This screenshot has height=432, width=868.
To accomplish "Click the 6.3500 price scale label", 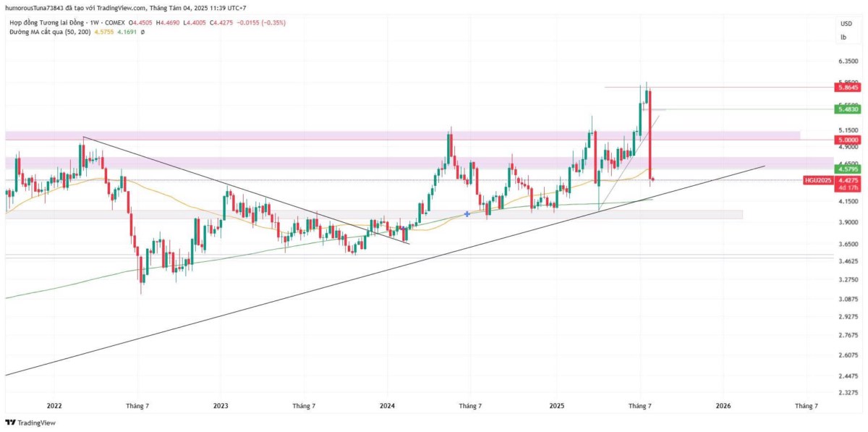I will (x=846, y=63).
